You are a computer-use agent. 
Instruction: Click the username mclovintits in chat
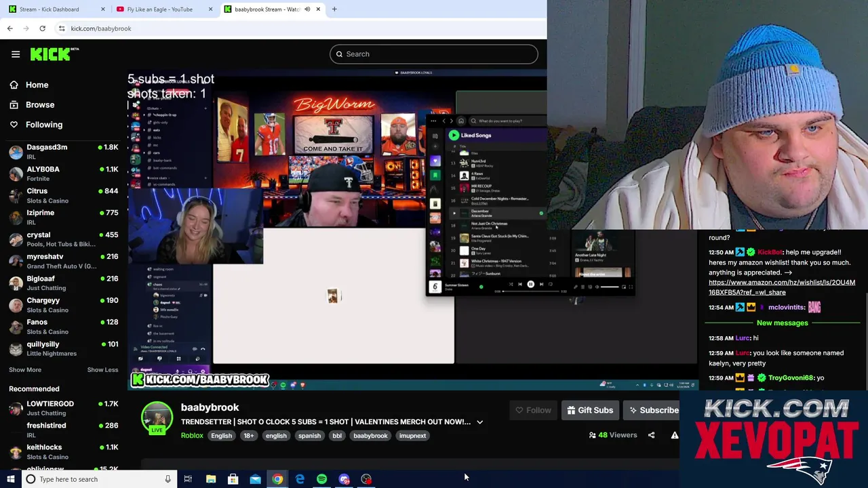[x=787, y=308]
